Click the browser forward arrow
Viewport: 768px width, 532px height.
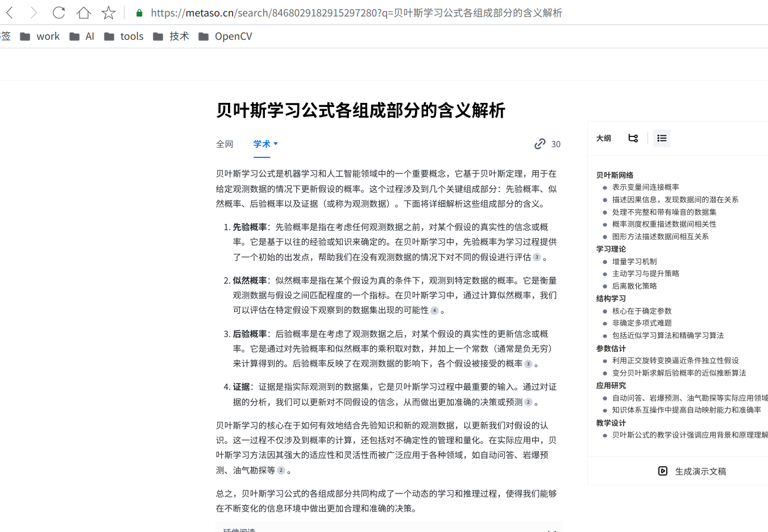point(34,13)
